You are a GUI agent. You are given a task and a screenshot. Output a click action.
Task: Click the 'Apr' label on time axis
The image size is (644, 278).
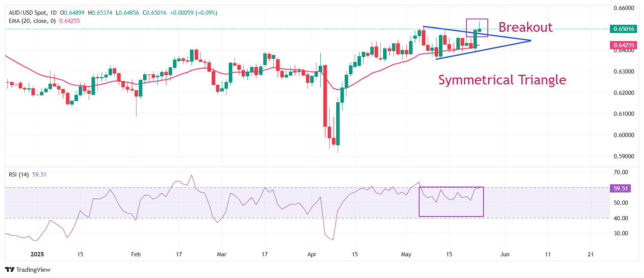click(x=312, y=254)
